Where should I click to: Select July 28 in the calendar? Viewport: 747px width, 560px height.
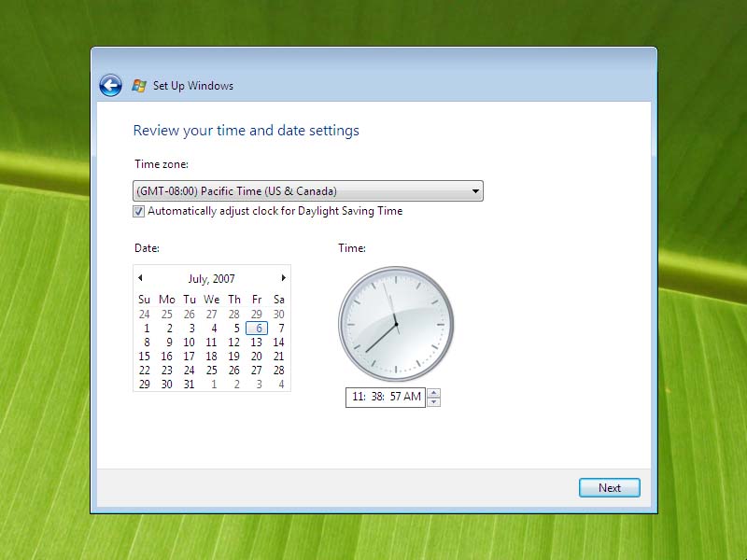[278, 371]
